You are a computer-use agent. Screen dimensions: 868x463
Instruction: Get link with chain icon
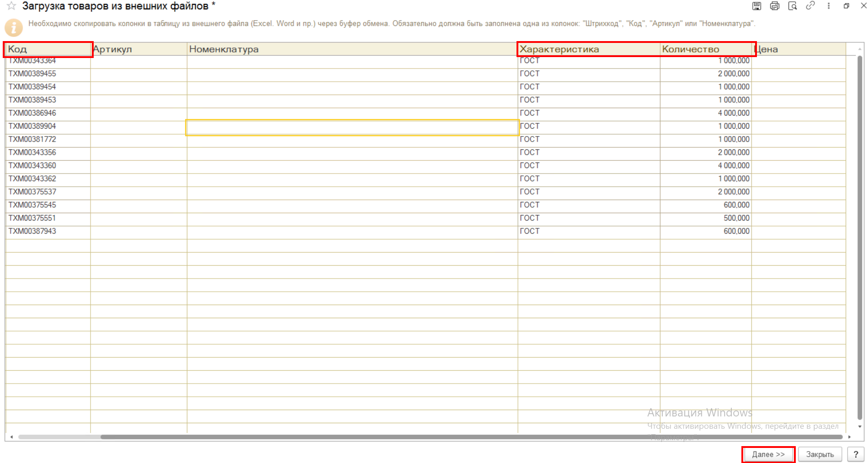tap(810, 6)
